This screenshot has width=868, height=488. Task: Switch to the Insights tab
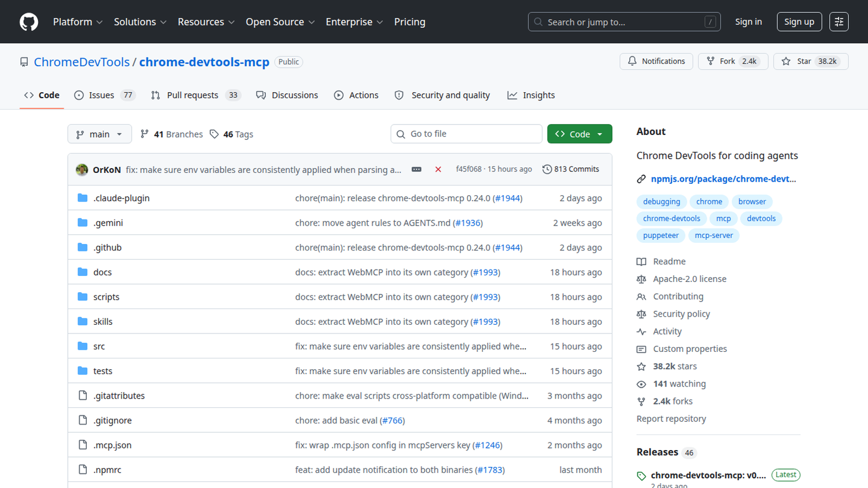click(x=531, y=95)
